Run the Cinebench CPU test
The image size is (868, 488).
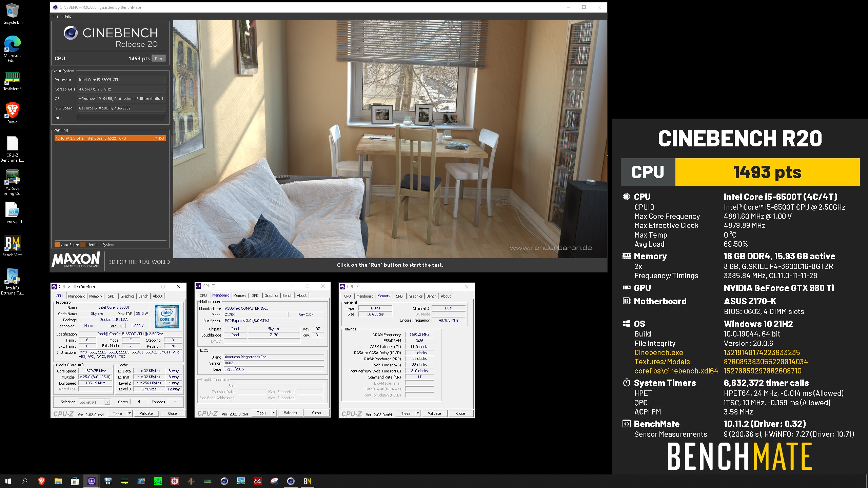coord(158,59)
